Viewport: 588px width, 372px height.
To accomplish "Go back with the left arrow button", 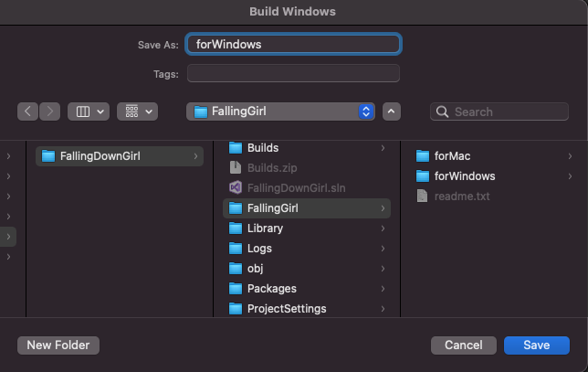I will 27,112.
